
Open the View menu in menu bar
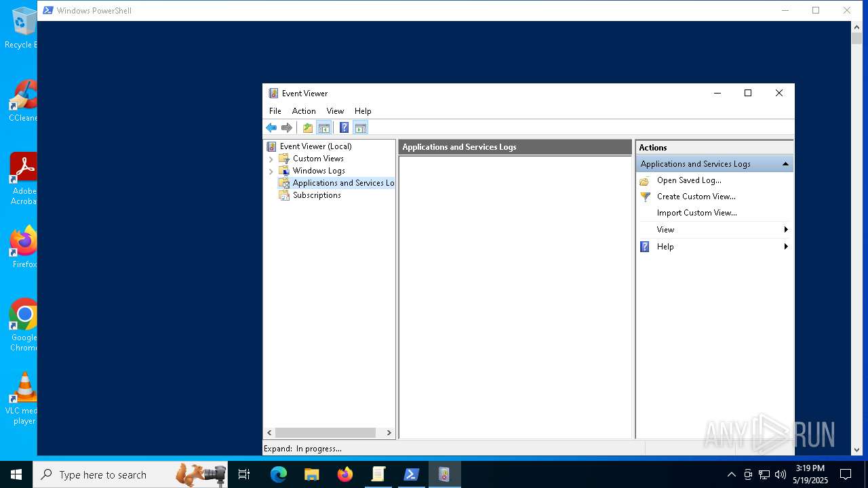(335, 110)
